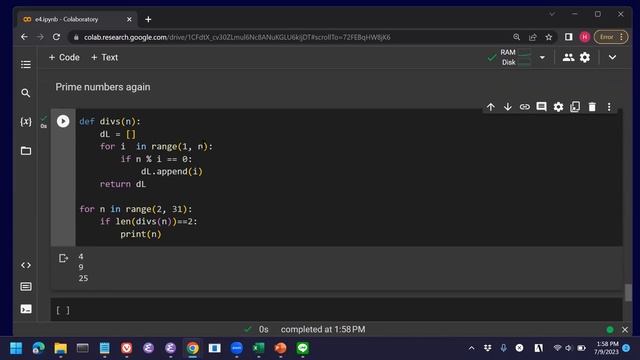Viewport: 640px width, 360px height.
Task: Open the Windows Start menu
Action: pyautogui.click(x=16, y=348)
